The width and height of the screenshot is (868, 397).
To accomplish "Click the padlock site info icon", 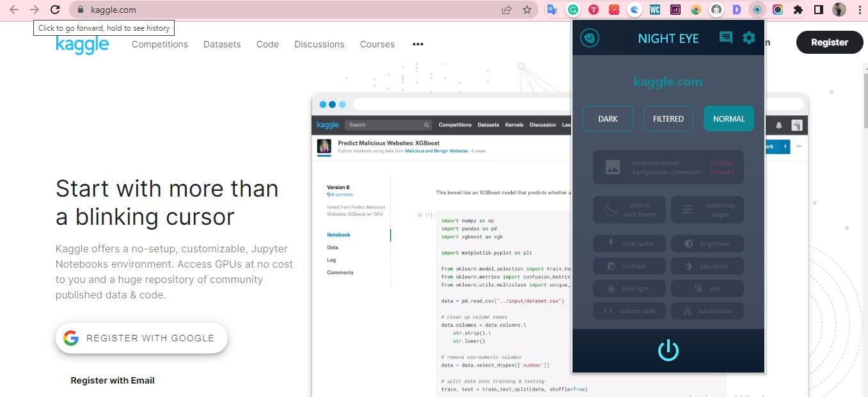I will 81,10.
